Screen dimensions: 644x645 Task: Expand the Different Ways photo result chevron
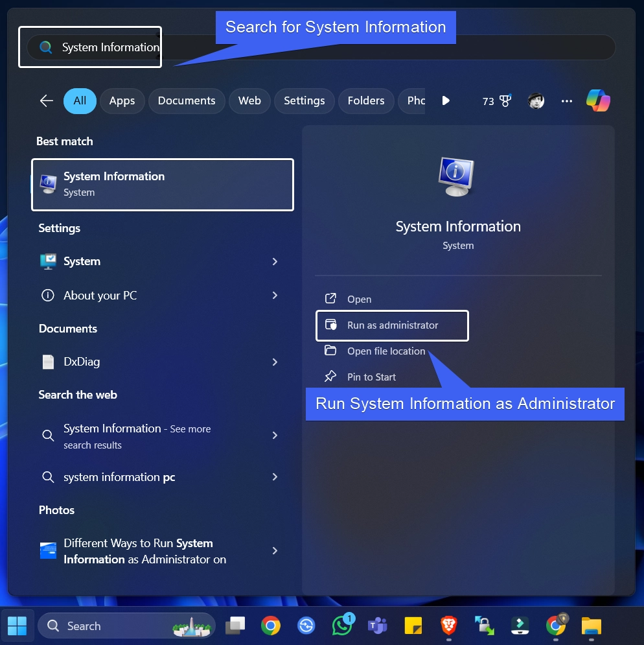coord(275,551)
